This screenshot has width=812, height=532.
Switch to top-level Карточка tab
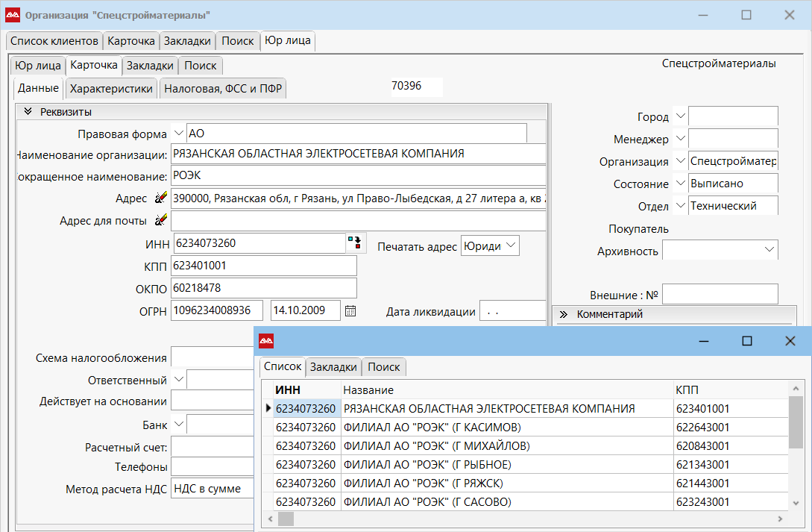[131, 41]
